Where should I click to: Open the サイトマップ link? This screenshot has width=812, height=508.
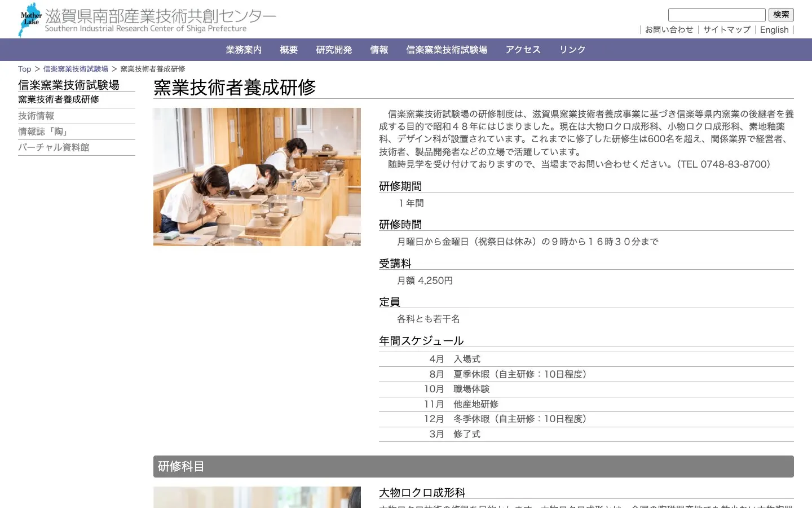(727, 30)
